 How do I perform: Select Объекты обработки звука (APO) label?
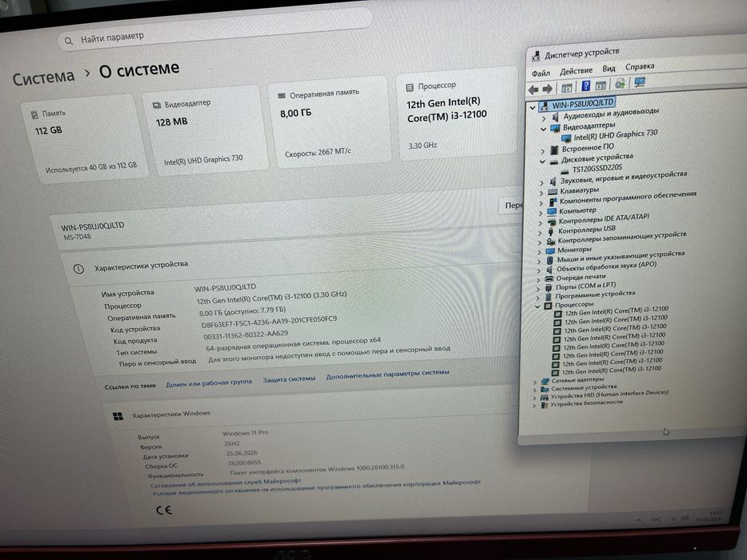point(606,266)
